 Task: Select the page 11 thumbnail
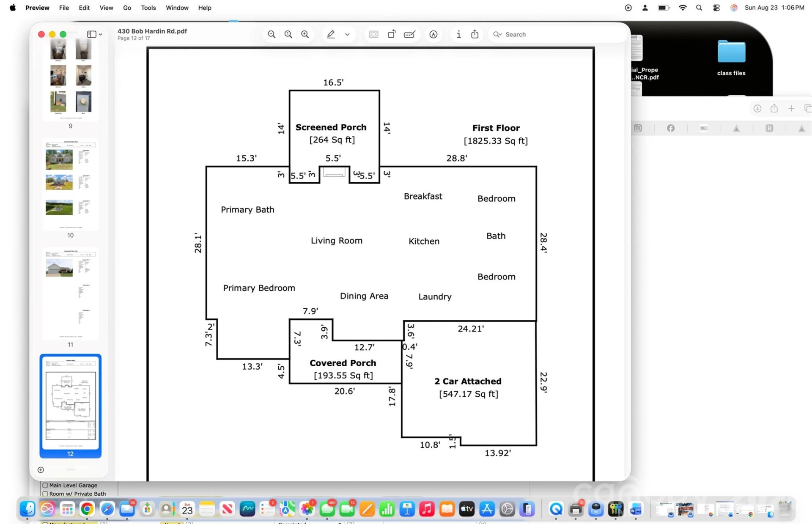pos(71,294)
